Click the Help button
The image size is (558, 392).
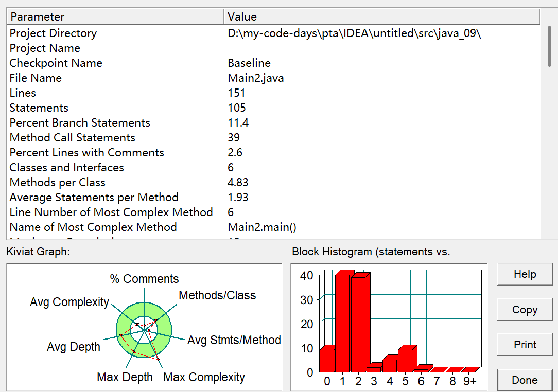(525, 274)
